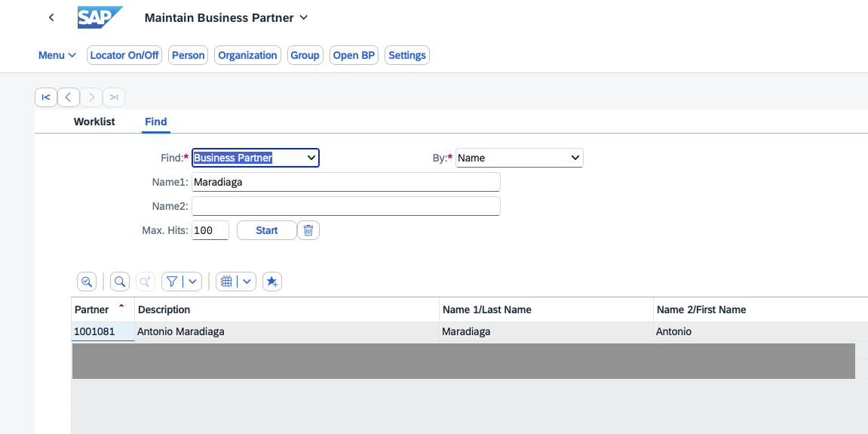Screen dimensions: 868x434
Task: Click the table layout grid icon
Action: [226, 282]
